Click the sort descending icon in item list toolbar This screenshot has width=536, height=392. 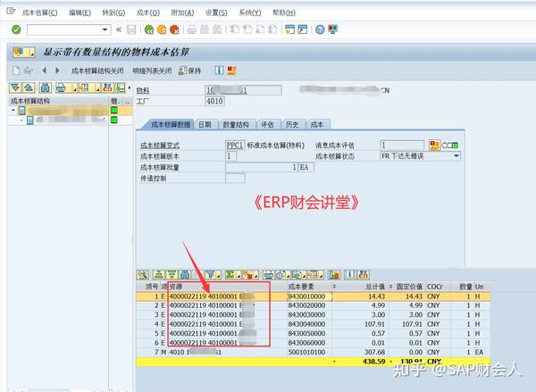tap(172, 274)
